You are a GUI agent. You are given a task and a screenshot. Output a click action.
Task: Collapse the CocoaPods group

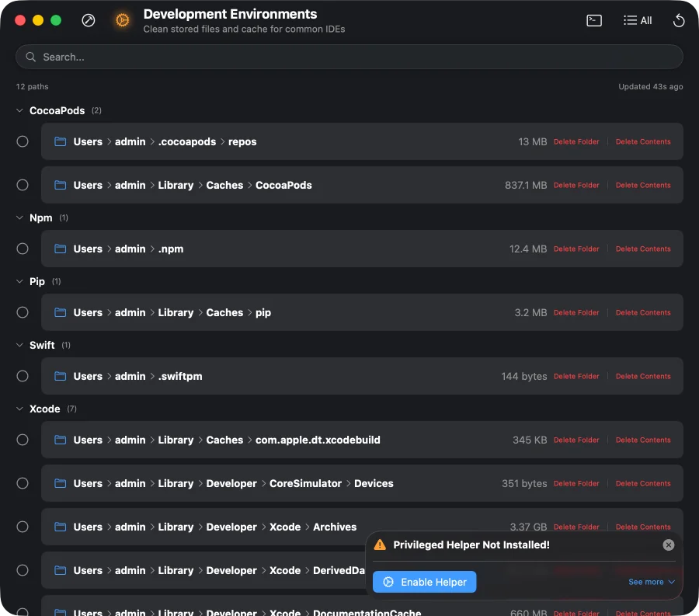tap(19, 110)
